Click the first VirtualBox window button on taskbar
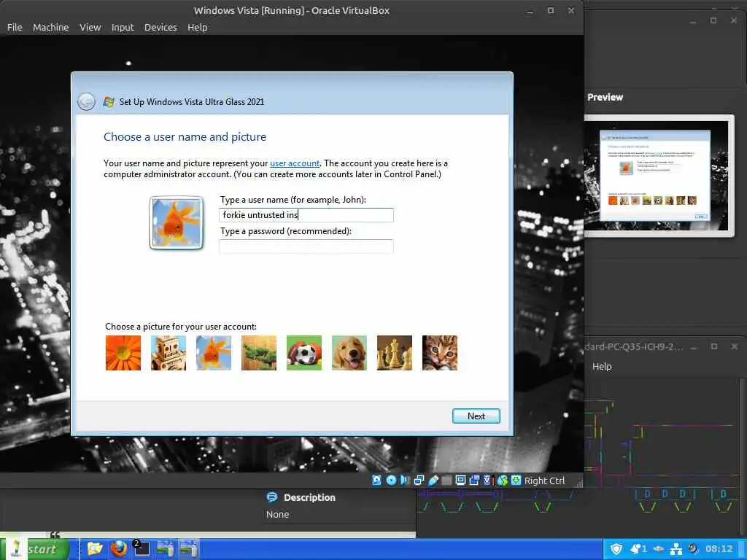The height and width of the screenshot is (560, 747). (166, 549)
